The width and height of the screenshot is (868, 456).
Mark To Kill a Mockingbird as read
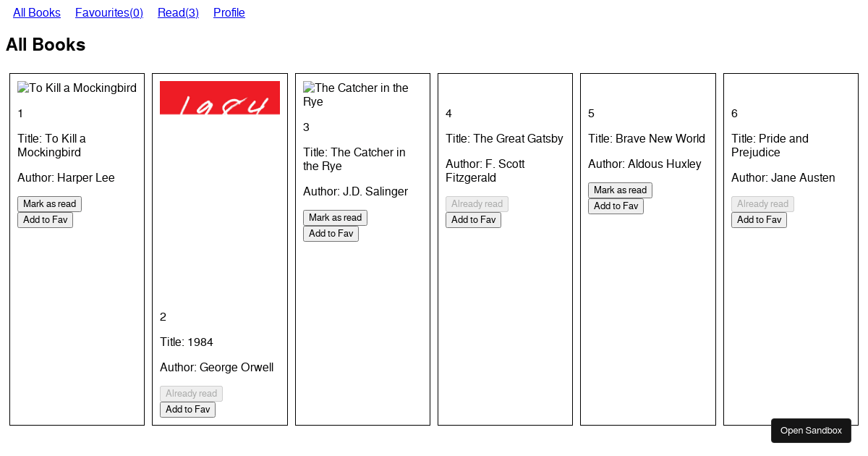click(x=49, y=204)
